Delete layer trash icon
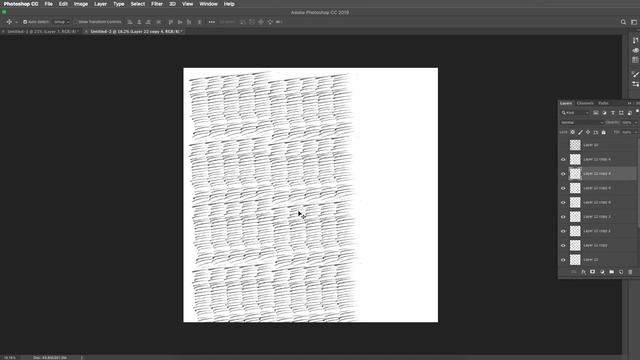The width and height of the screenshot is (640, 360). [x=630, y=272]
